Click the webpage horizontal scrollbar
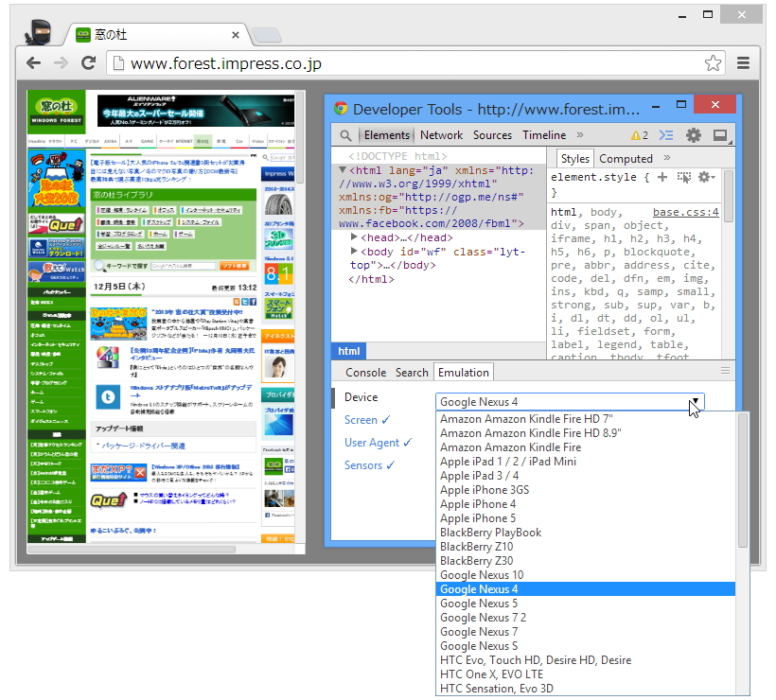The height and width of the screenshot is (700, 776). coord(132,549)
